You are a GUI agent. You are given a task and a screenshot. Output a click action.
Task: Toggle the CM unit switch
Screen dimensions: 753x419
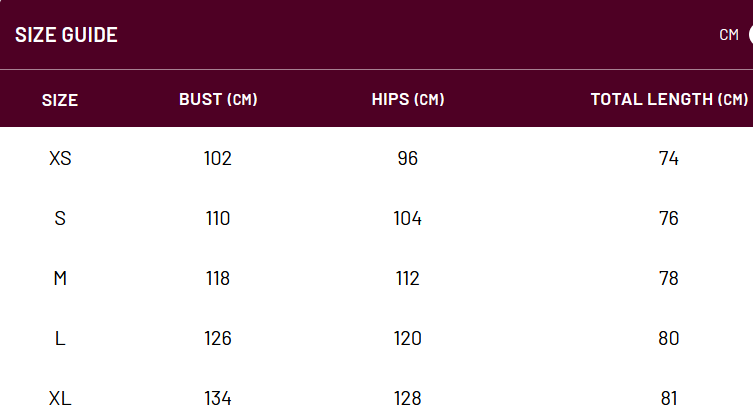tap(749, 35)
